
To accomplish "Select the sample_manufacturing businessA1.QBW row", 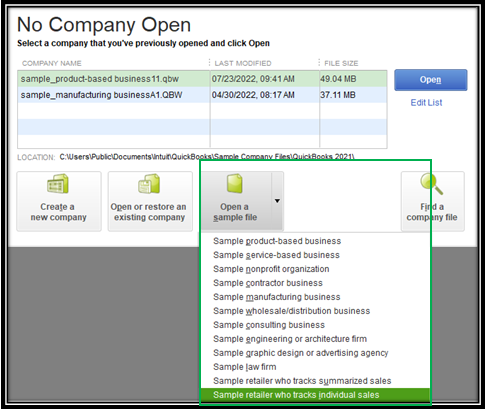I will point(202,95).
